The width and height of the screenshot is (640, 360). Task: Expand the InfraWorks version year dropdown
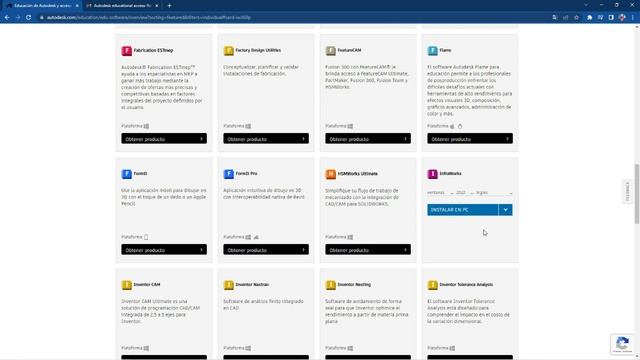click(x=464, y=193)
